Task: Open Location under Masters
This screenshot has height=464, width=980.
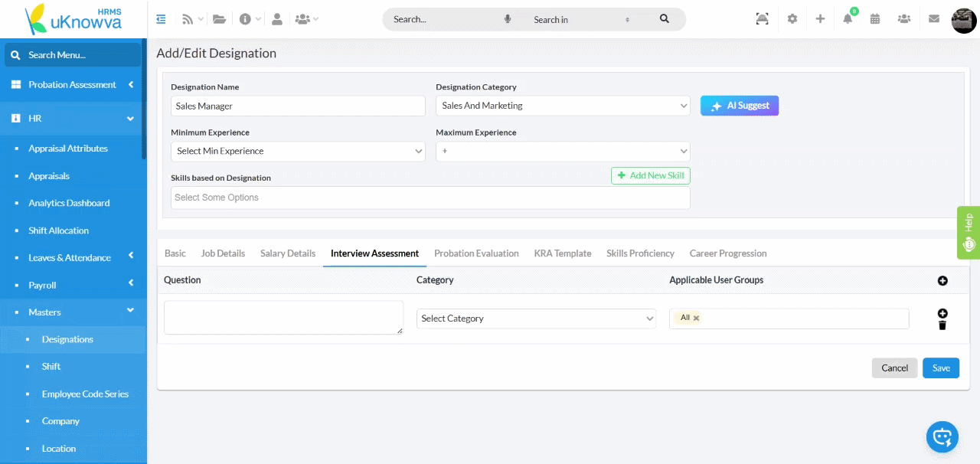Action: pyautogui.click(x=59, y=449)
